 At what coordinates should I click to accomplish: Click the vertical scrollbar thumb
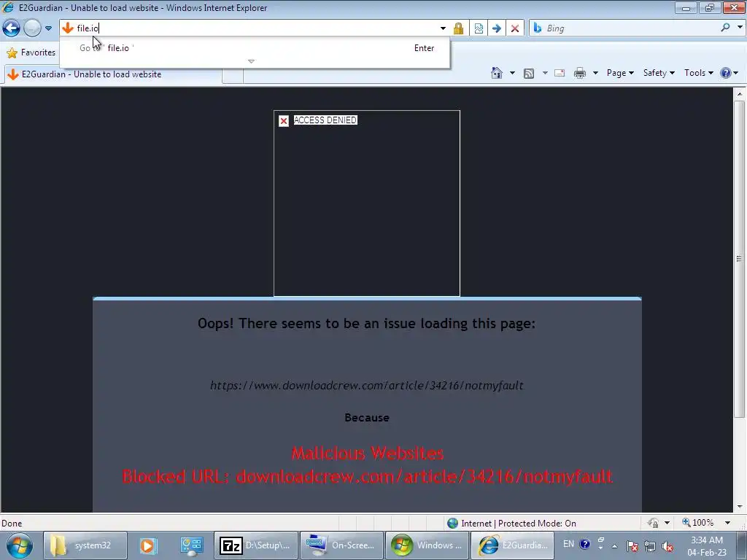click(740, 259)
